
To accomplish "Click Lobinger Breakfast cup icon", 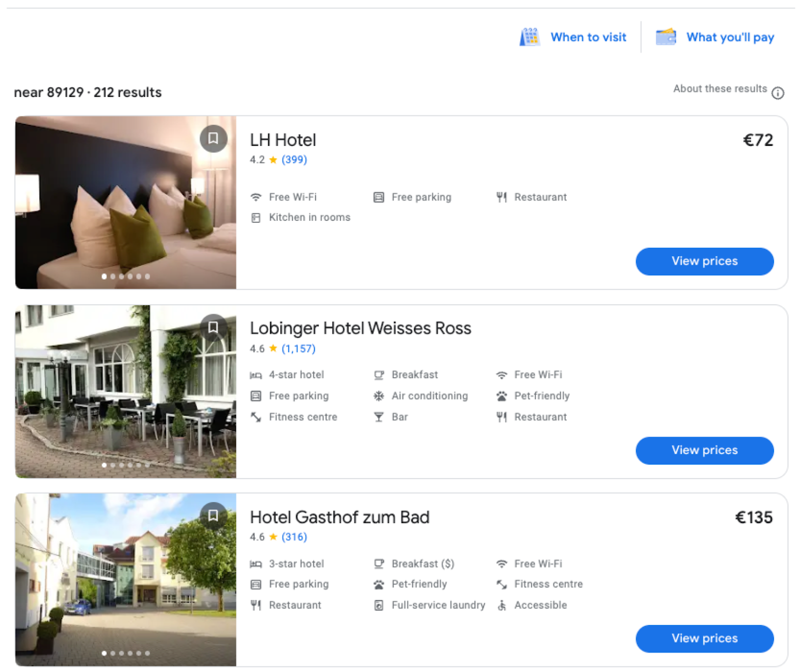I will pyautogui.click(x=379, y=375).
